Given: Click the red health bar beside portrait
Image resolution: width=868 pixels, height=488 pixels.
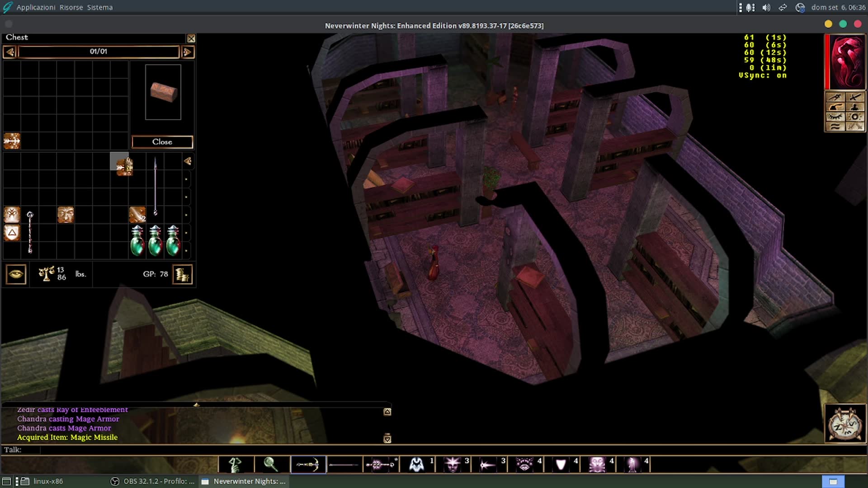Looking at the screenshot, I should click(x=827, y=62).
